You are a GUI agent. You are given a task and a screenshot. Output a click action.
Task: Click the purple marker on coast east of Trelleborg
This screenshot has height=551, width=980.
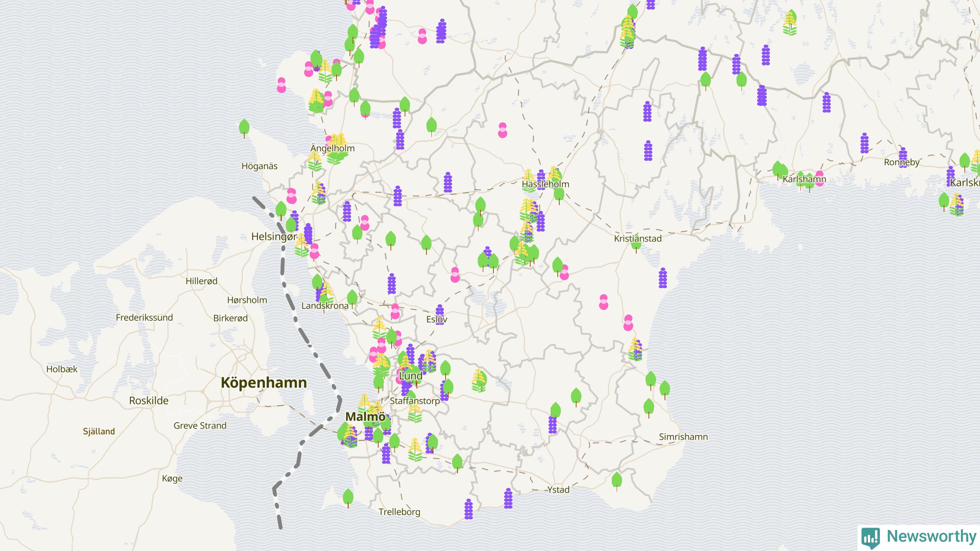tap(469, 509)
